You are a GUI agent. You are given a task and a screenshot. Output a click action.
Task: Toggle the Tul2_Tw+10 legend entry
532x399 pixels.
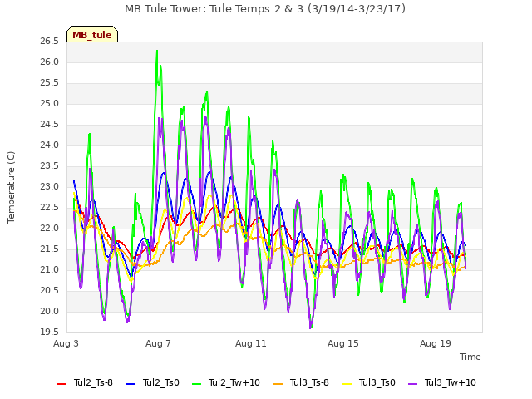(x=226, y=383)
